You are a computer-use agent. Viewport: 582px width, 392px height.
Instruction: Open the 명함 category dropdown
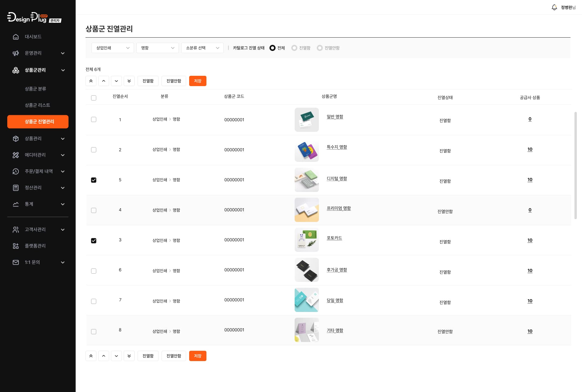click(157, 48)
